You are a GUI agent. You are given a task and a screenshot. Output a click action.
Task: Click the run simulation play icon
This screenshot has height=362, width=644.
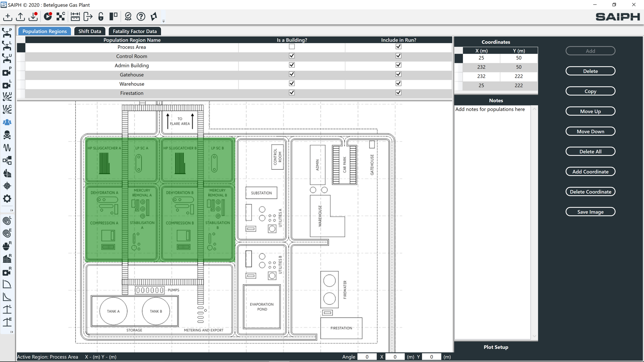(47, 17)
